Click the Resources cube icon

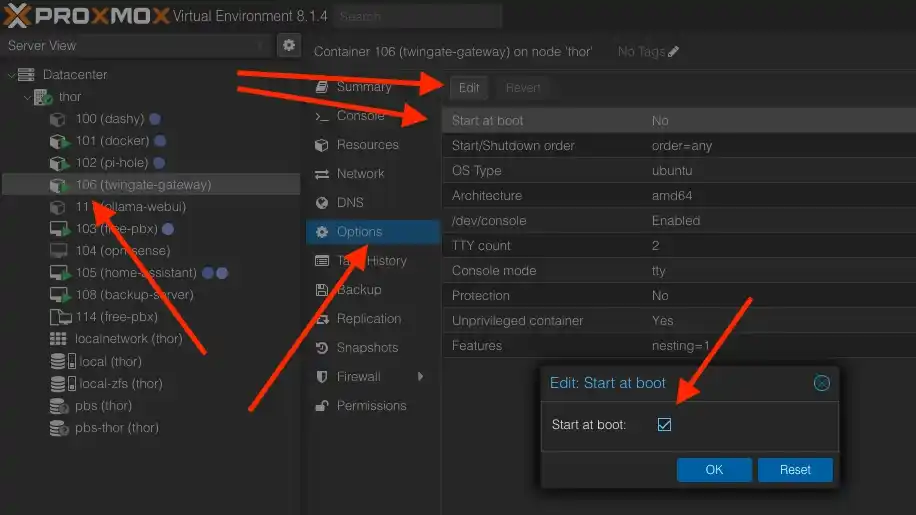[321, 145]
